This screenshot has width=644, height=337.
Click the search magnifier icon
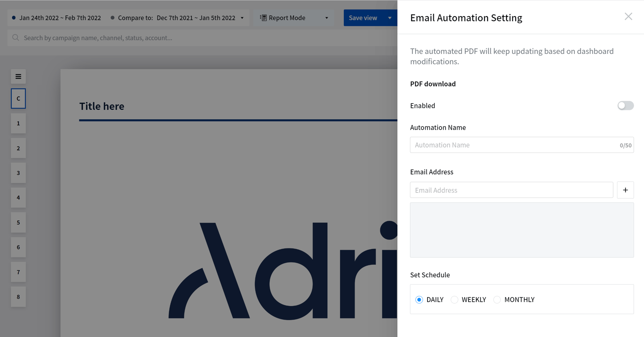(x=16, y=37)
